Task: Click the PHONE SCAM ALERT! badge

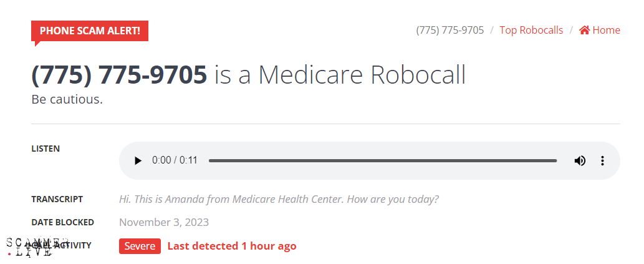Action: pos(90,31)
